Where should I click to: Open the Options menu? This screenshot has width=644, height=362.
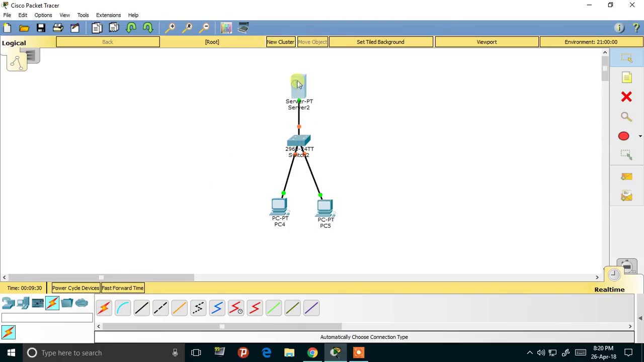(x=43, y=15)
